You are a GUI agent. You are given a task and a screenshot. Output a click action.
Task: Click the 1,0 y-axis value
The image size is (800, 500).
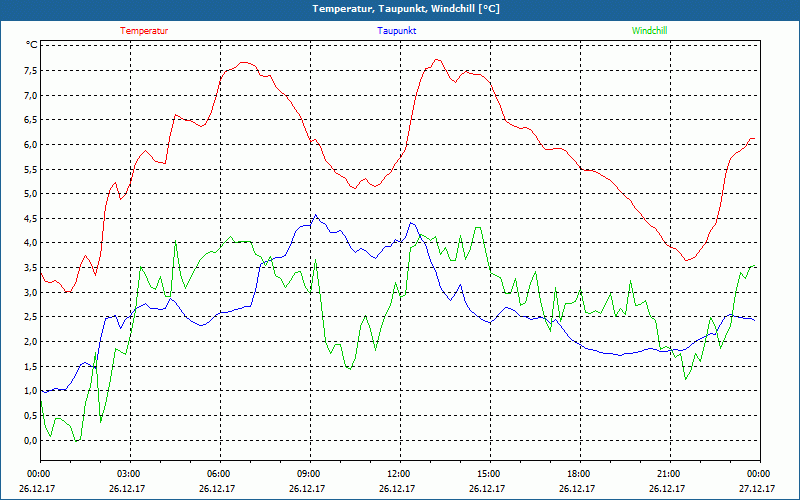click(31, 391)
